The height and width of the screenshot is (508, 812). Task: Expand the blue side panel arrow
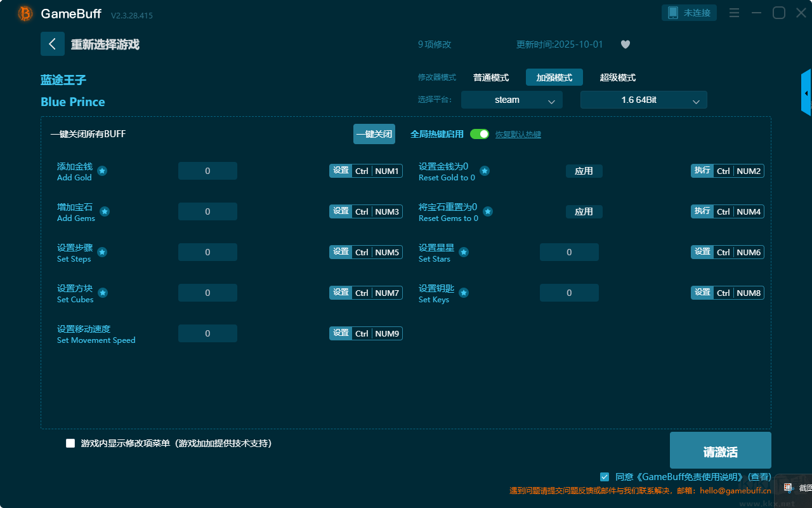[806, 93]
